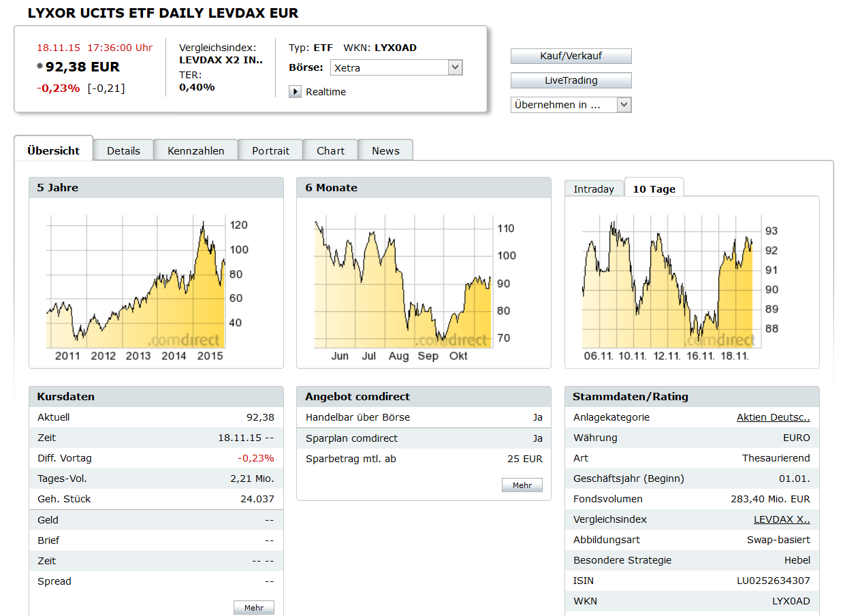Click the Geh. Stück value 24.037

coord(257,499)
